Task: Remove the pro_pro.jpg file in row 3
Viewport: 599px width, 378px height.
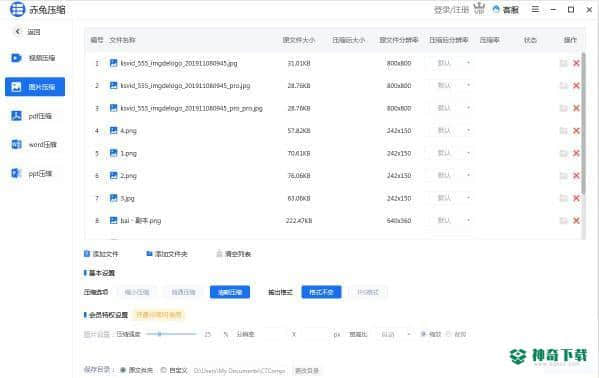Action: tap(576, 108)
